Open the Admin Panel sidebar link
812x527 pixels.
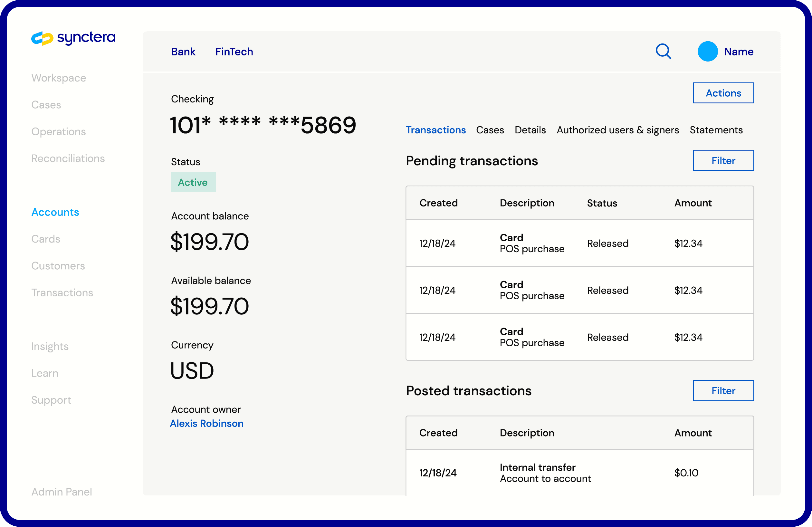pos(62,492)
